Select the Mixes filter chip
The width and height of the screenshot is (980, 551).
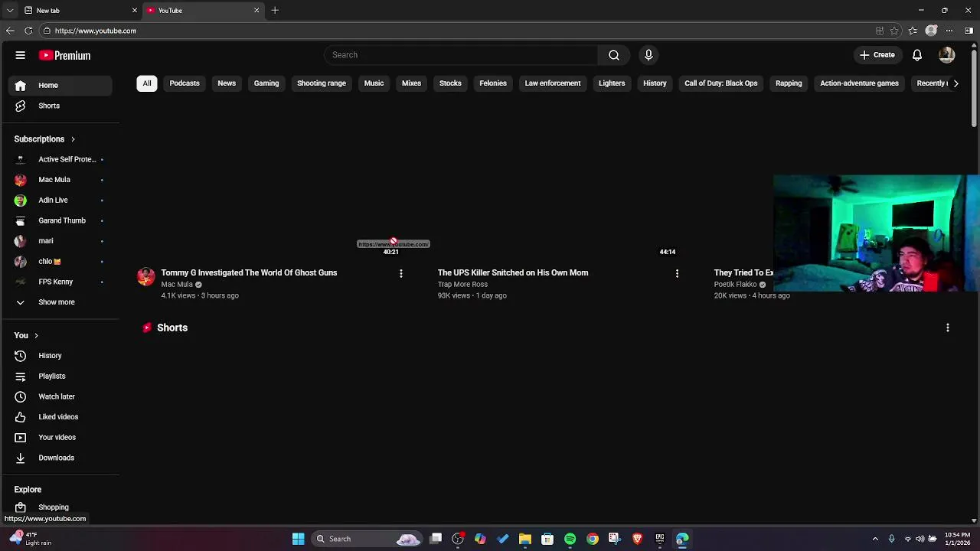(x=411, y=83)
